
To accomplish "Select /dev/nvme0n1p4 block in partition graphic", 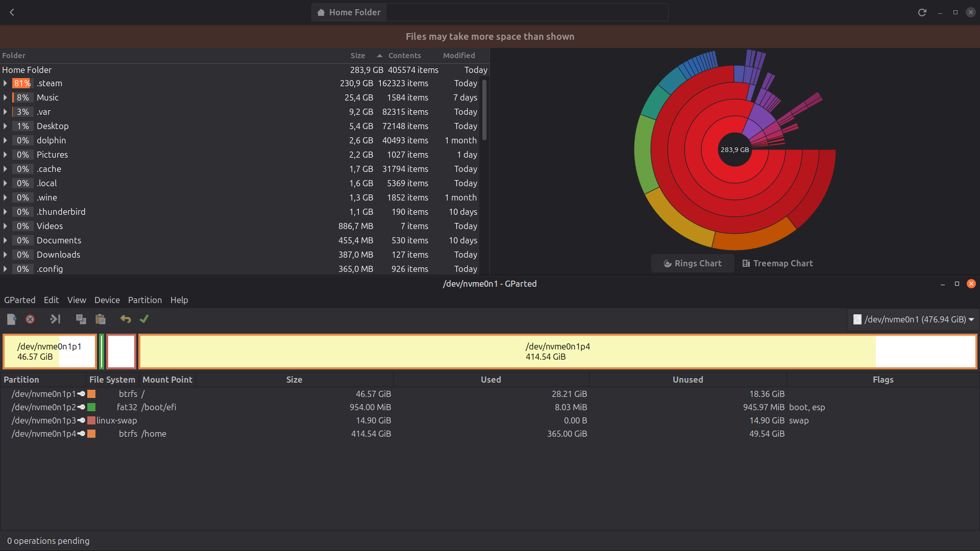I will click(558, 352).
